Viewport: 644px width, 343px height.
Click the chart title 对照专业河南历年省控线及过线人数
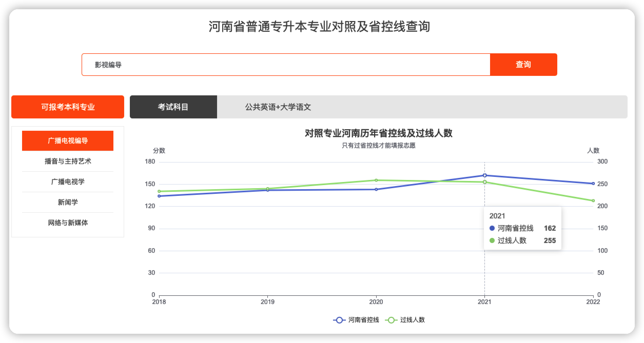(379, 133)
